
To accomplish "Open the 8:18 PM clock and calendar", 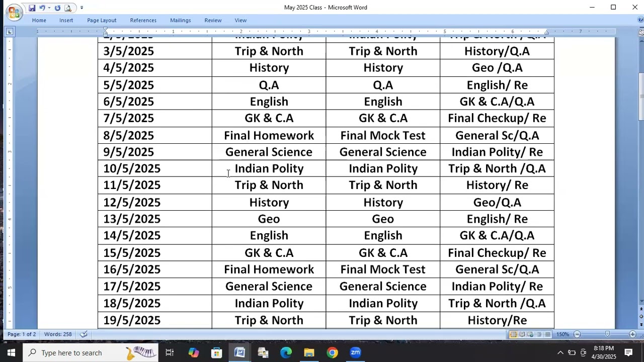I will coord(604,352).
